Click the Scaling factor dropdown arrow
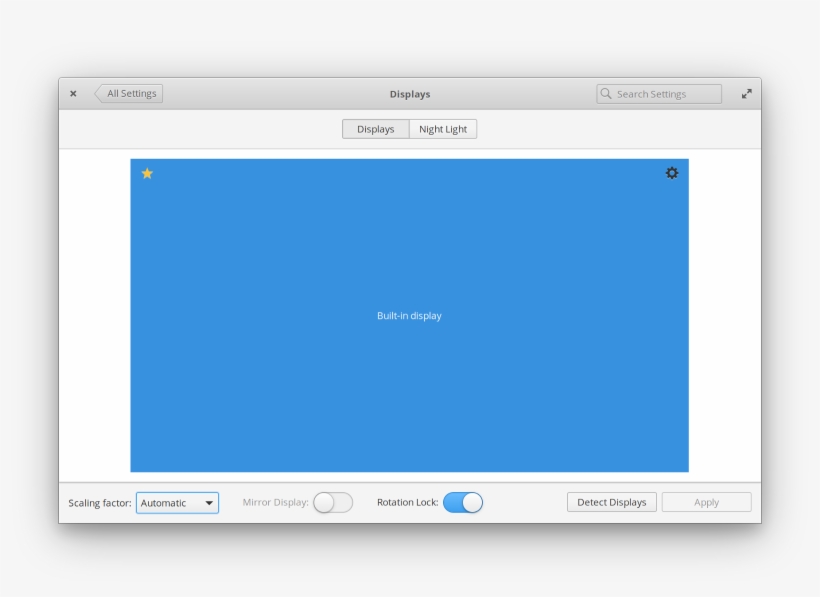 pos(208,503)
